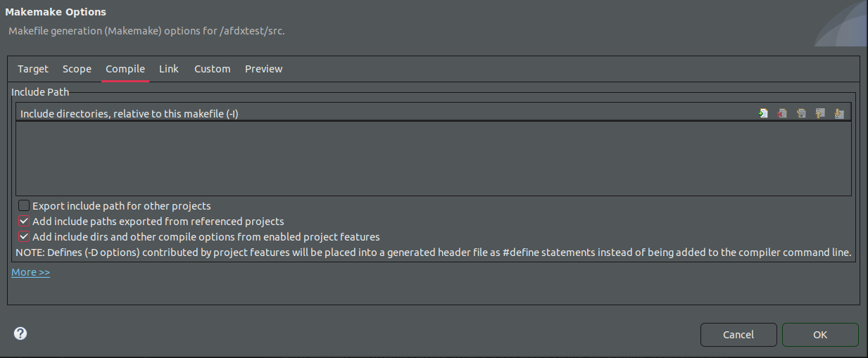Click the move entry up icon
The image size is (868, 358).
tap(820, 113)
